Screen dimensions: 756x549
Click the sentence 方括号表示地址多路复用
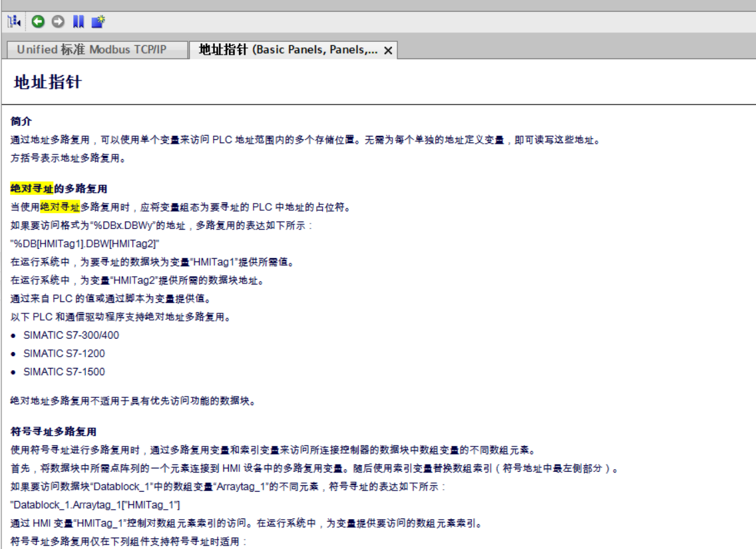[x=68, y=158]
